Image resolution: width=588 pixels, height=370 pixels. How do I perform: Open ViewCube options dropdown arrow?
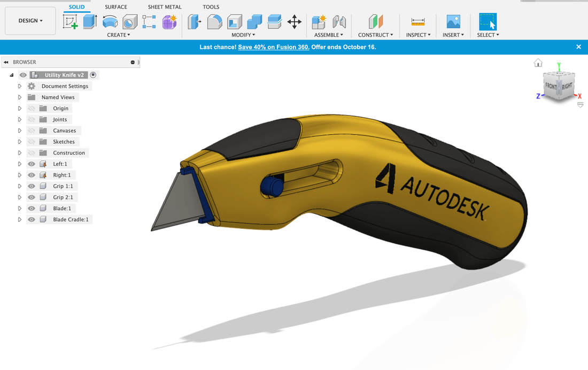click(x=580, y=105)
